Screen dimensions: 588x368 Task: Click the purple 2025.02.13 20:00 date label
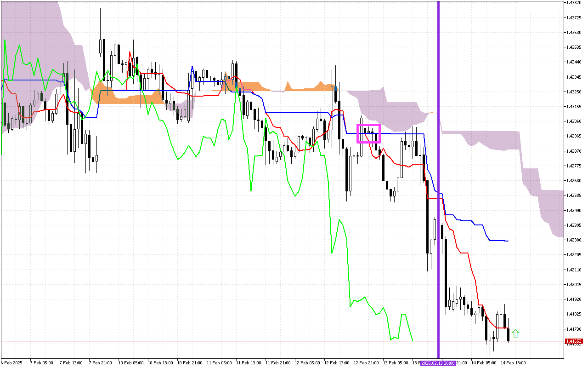click(439, 362)
